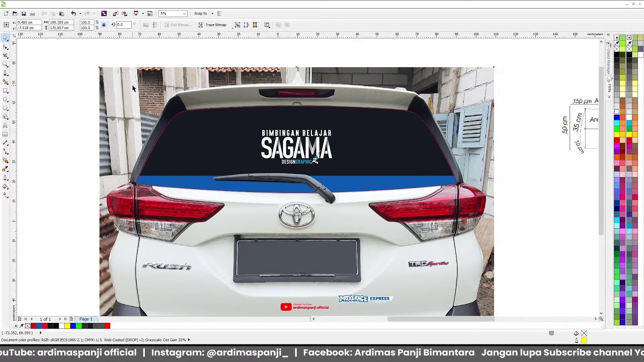This screenshot has width=644, height=362.
Task: Undo the last action
Action: (73, 14)
